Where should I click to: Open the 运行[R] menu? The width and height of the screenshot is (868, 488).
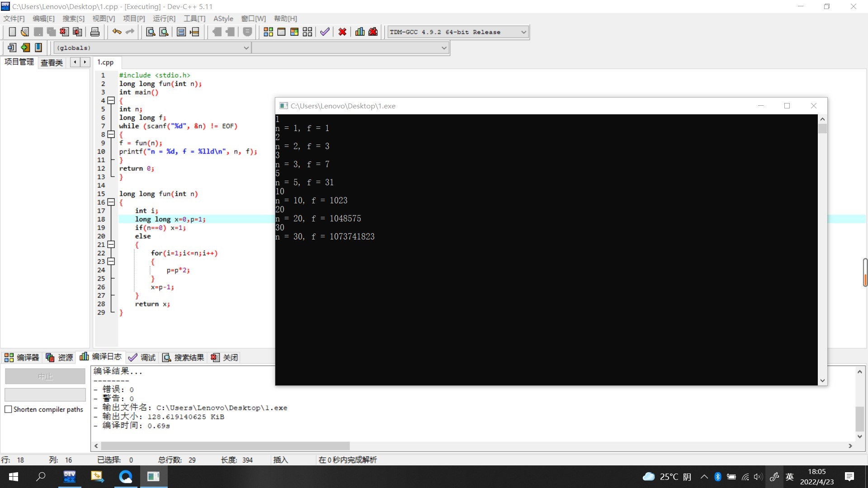[x=164, y=19]
